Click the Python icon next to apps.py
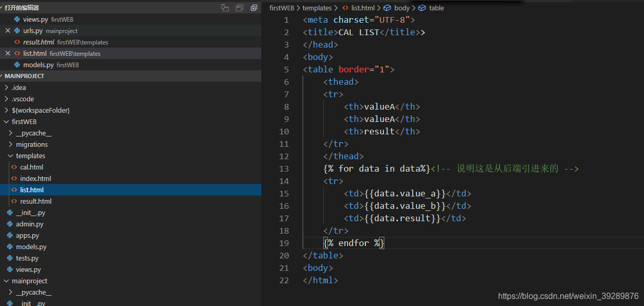 [10, 235]
